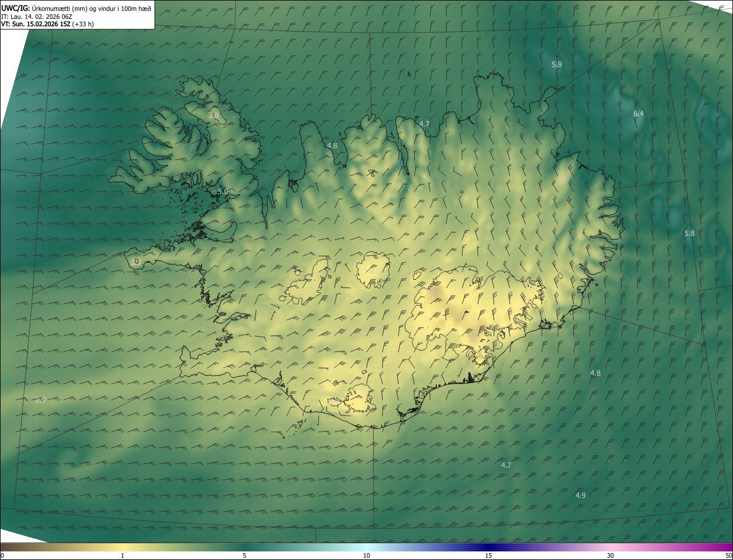Image resolution: width=733 pixels, height=560 pixels.
Task: Click the 0 tick on the color scale
Action: point(2,555)
